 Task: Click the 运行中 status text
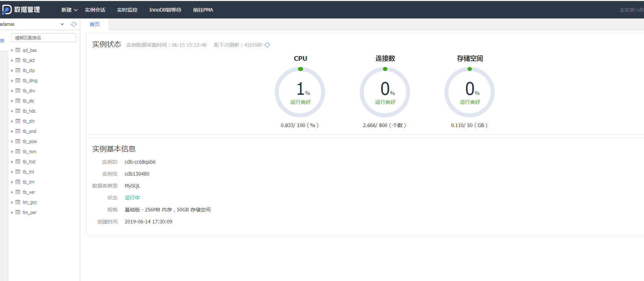pos(132,198)
